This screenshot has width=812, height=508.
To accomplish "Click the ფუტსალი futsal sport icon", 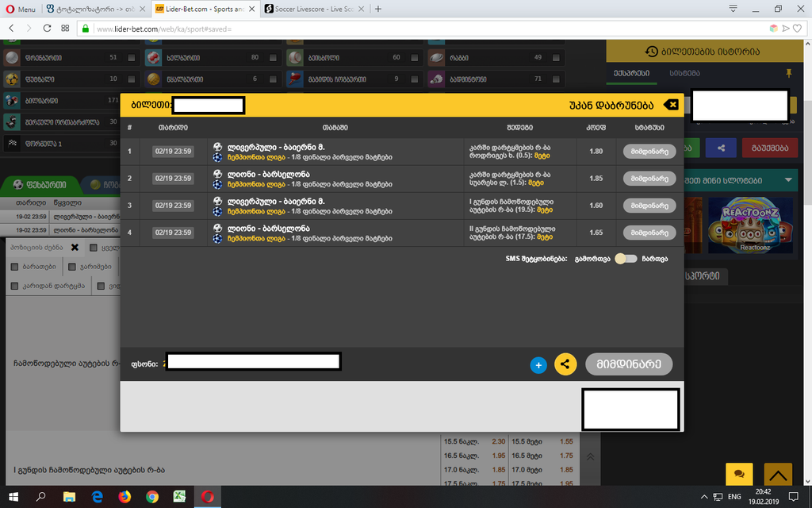I will 12,79.
